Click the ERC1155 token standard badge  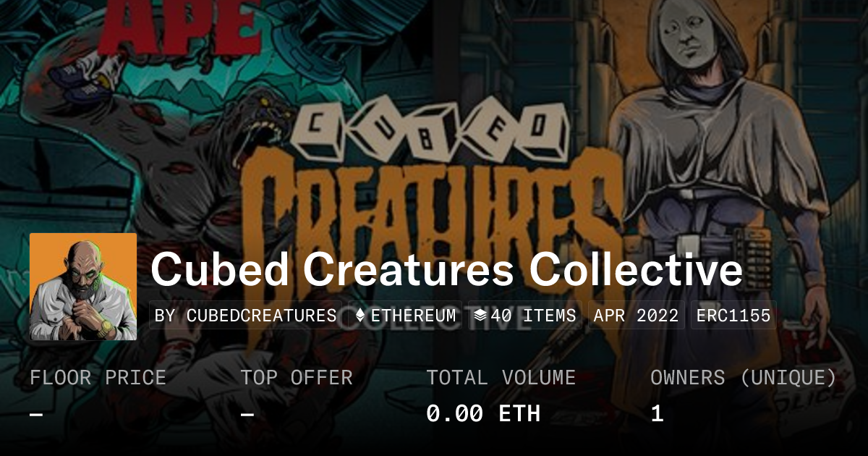click(x=733, y=316)
